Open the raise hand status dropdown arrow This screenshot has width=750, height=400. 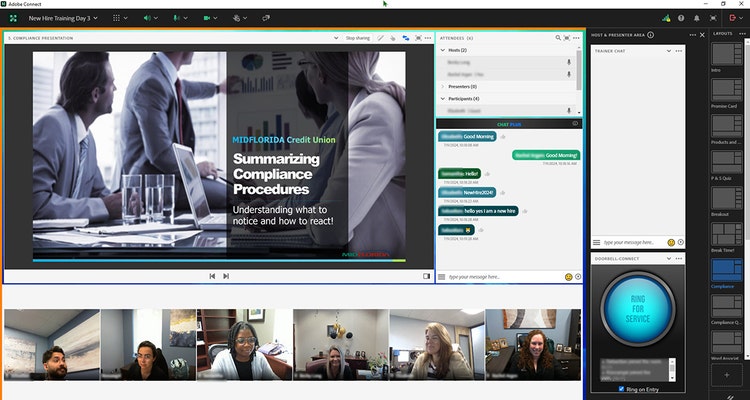245,18
